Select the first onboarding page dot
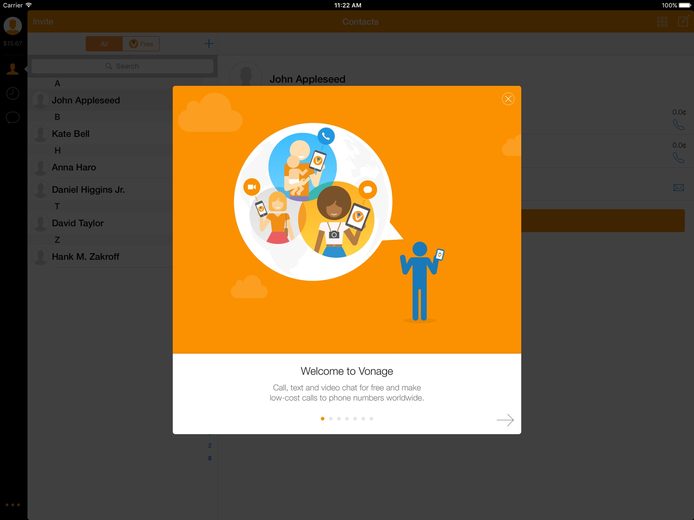 [322, 418]
